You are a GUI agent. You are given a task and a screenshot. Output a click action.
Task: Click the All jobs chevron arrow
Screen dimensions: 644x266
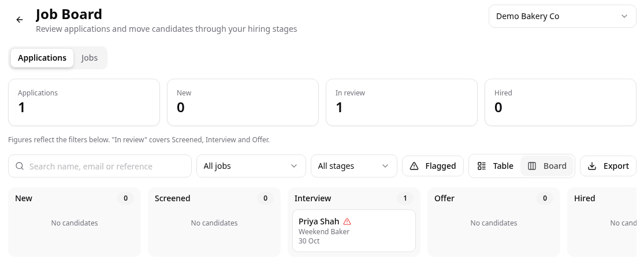[293, 166]
